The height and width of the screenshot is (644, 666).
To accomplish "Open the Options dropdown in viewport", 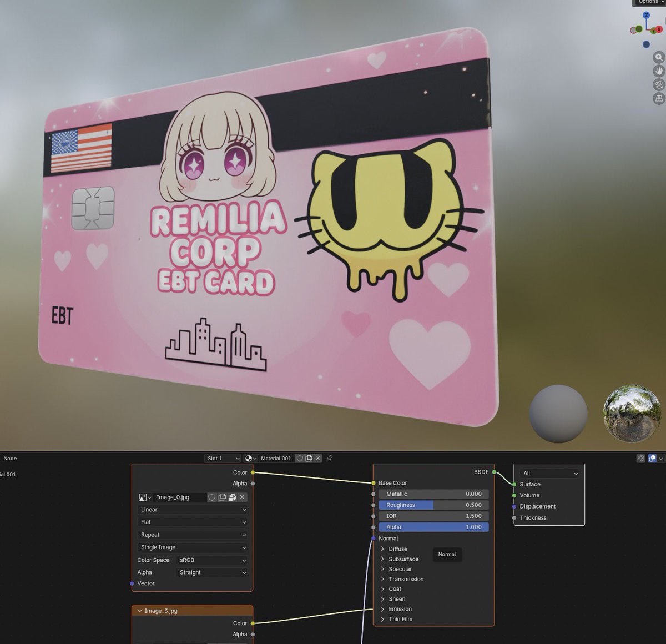I will 649,2.
